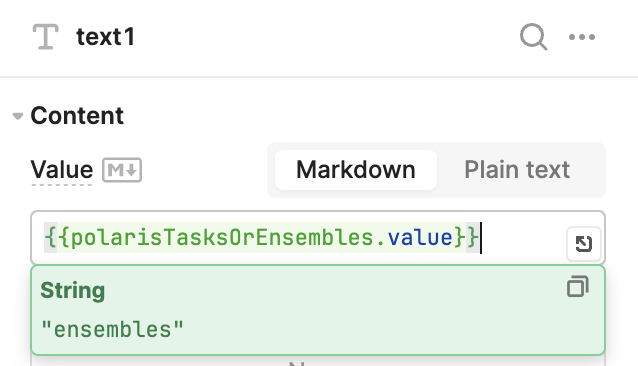Click the opening curly braces of the expression

pyautogui.click(x=57, y=237)
